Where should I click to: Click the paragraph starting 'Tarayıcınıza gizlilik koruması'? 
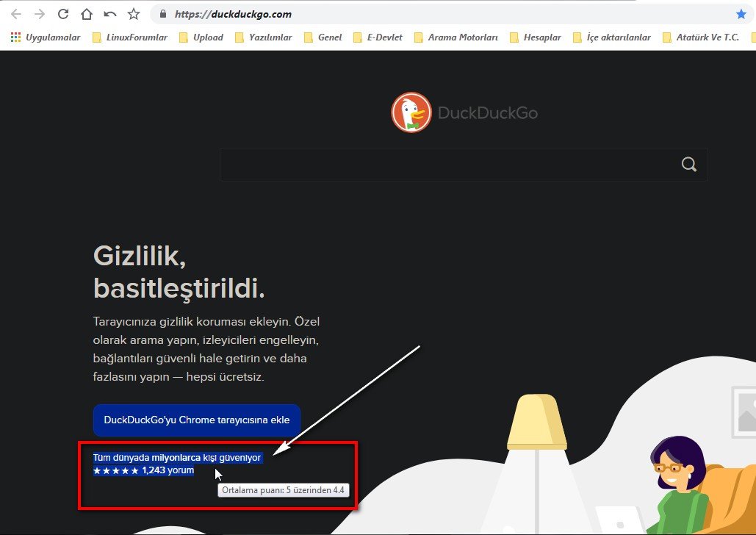pyautogui.click(x=206, y=349)
